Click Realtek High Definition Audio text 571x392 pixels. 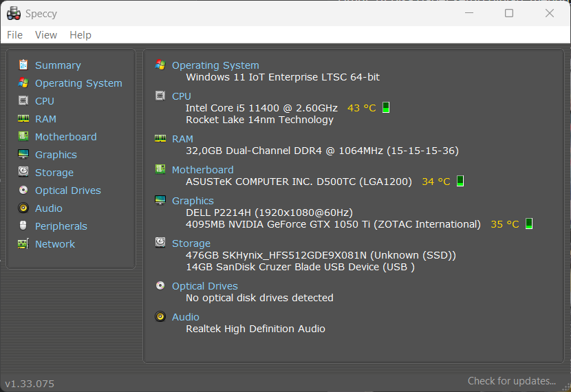click(x=255, y=329)
